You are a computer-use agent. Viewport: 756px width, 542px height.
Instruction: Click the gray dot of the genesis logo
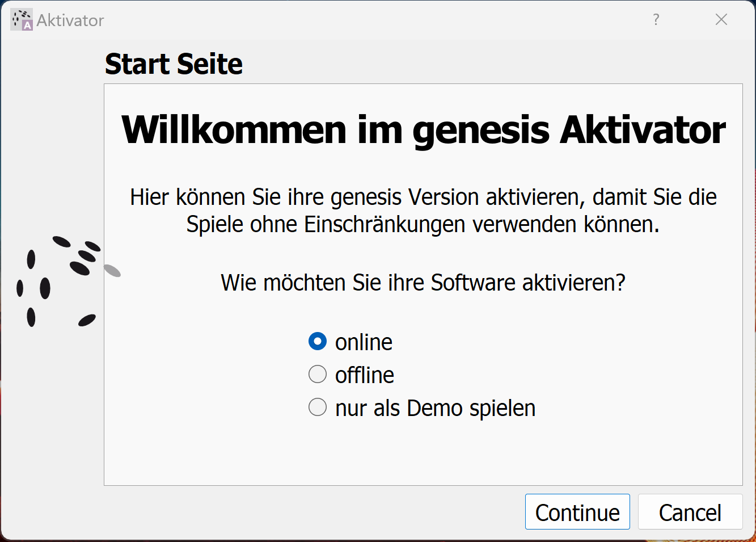point(112,270)
